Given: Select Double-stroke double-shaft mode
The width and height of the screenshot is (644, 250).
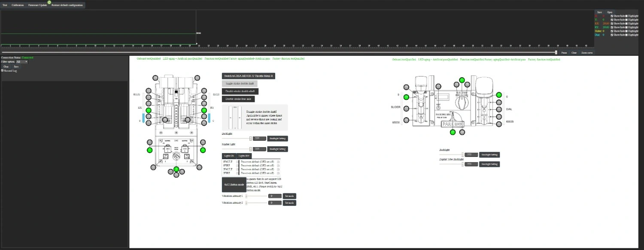Looking at the screenshot, I should (240, 91).
